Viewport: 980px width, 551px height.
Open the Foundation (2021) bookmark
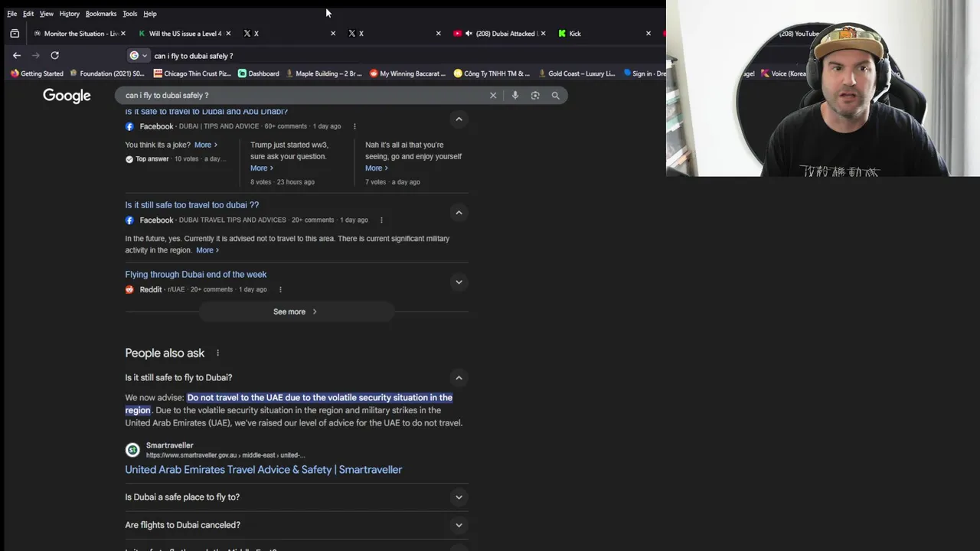tap(107, 73)
